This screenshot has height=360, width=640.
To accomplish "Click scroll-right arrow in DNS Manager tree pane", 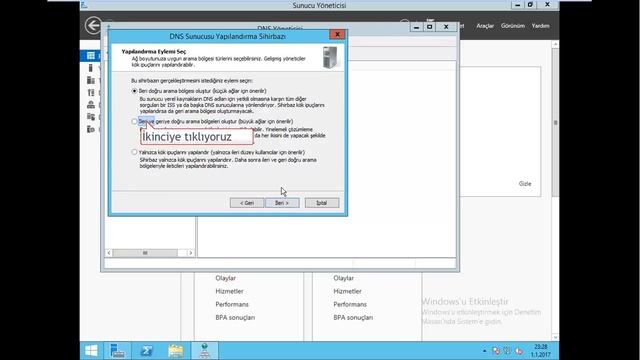I will 190,253.
